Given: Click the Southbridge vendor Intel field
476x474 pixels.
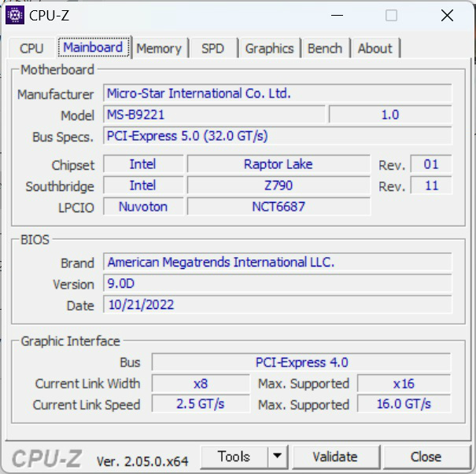Looking at the screenshot, I should click(143, 186).
